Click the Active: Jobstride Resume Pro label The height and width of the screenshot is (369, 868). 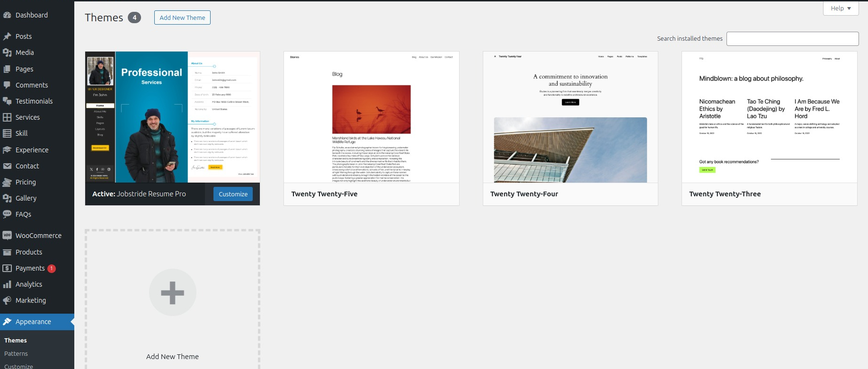[139, 194]
